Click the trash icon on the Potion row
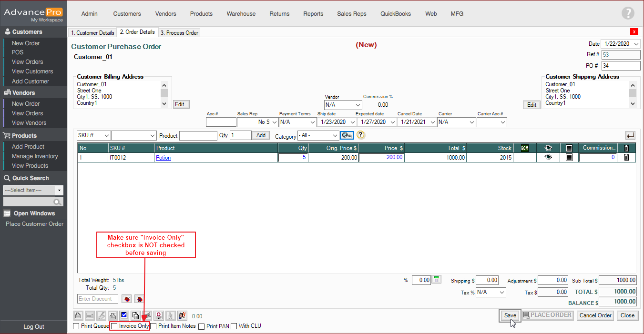Screen dimensions: 644x334 tap(626, 158)
